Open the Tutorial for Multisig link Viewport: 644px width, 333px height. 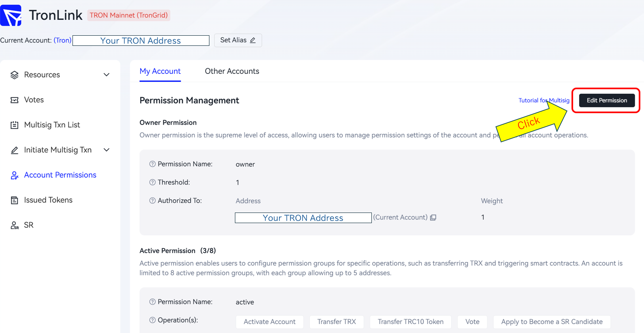click(544, 100)
